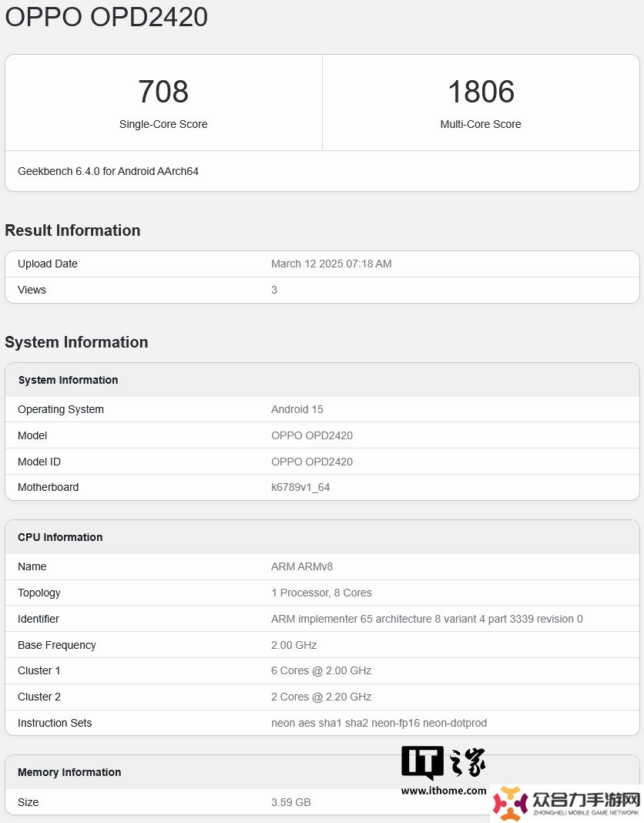Click the large "System Information" section heading

pos(76,342)
